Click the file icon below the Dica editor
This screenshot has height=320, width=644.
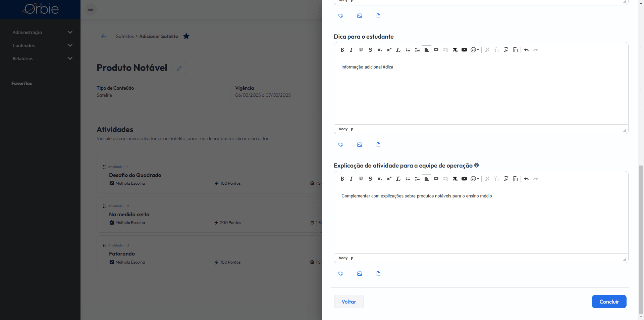tap(378, 145)
